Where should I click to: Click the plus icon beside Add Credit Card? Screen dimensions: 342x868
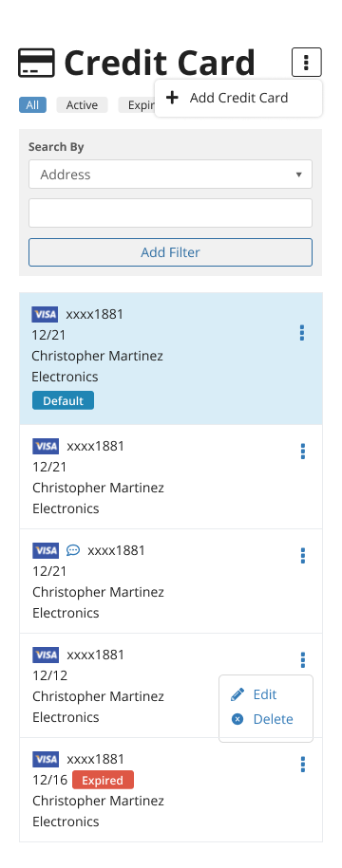172,98
